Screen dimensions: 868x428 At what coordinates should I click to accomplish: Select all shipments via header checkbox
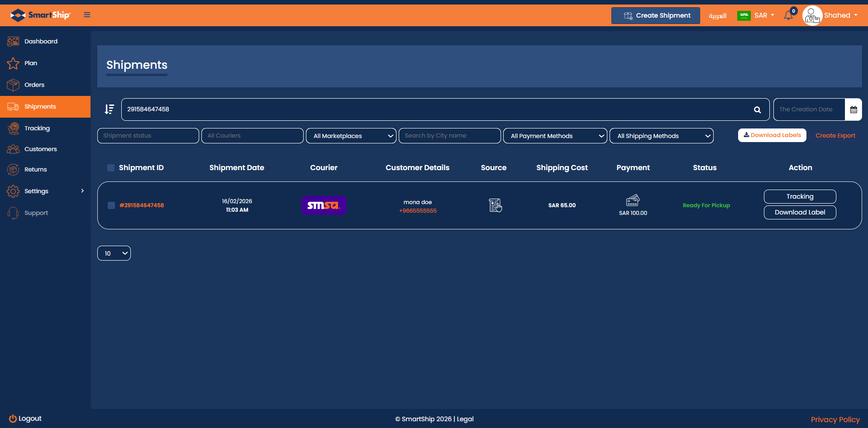click(x=111, y=168)
